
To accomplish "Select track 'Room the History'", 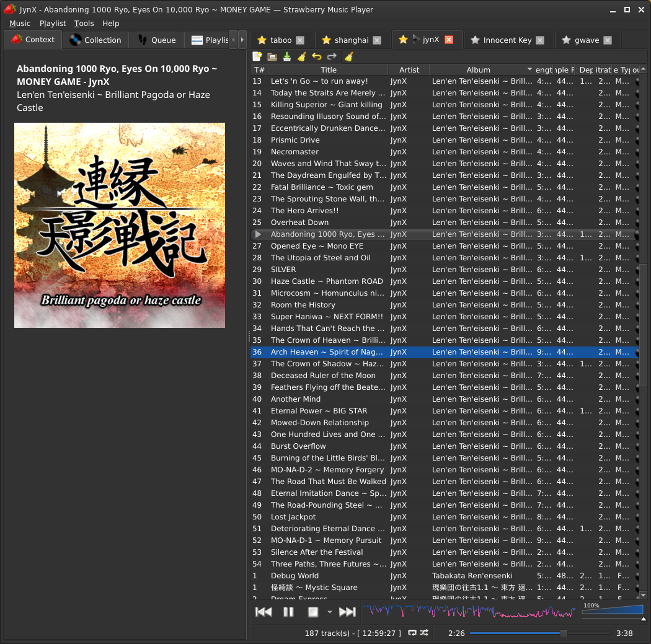I will [445, 304].
